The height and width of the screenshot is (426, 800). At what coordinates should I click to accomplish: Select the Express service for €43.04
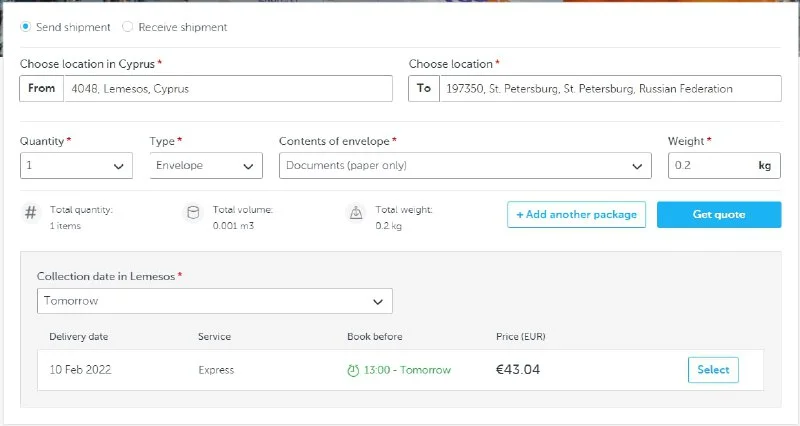pos(713,370)
